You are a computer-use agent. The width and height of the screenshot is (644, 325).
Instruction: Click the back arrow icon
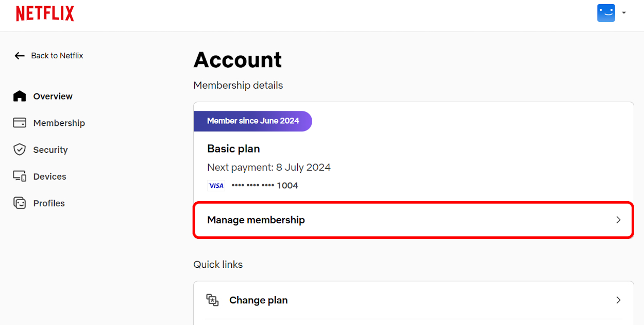pyautogui.click(x=19, y=55)
